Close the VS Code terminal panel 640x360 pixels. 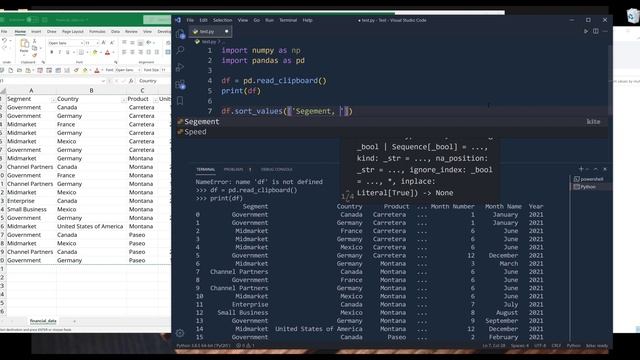605,169
